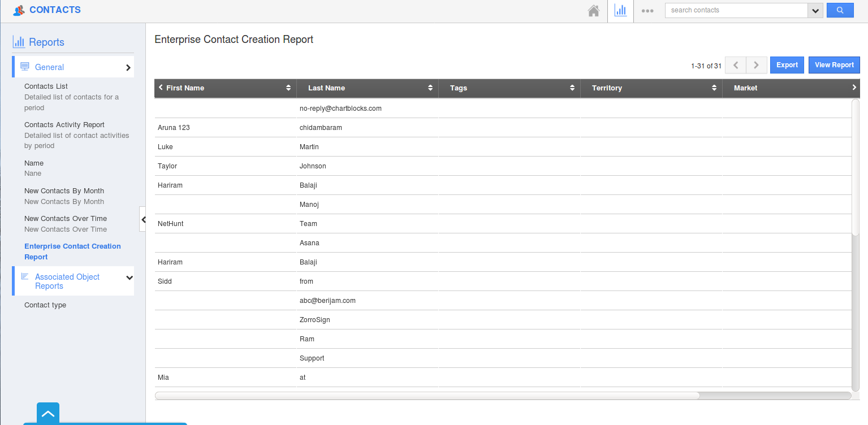
Task: Toggle the First Name column sort
Action: point(288,88)
